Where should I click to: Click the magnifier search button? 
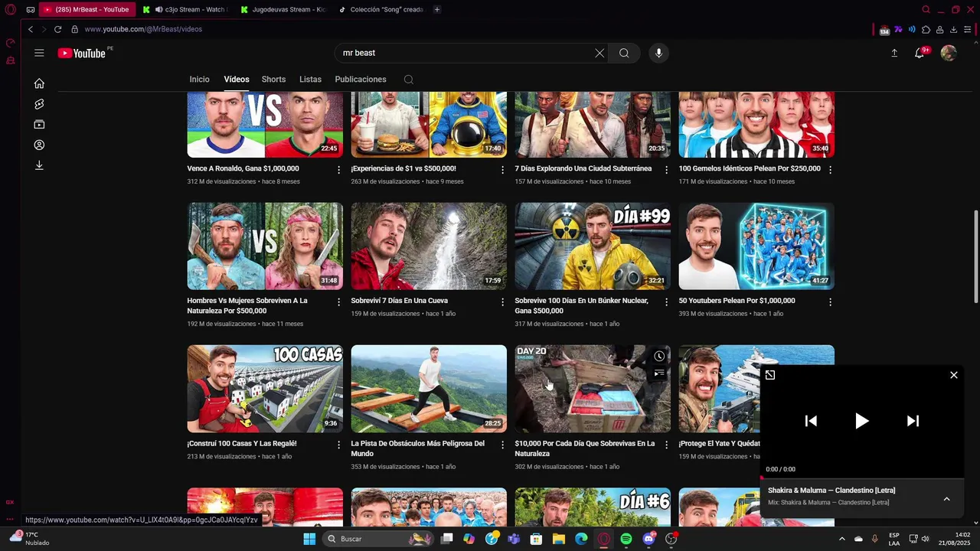(x=624, y=53)
